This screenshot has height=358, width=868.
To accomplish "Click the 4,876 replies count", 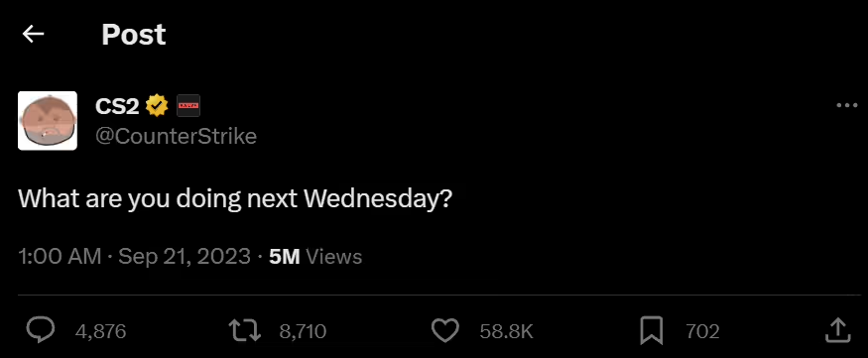I will tap(101, 331).
